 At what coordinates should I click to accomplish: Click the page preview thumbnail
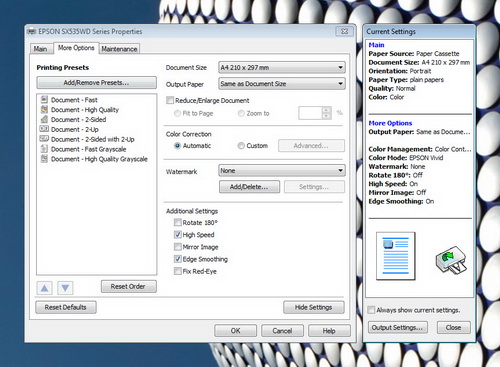coord(396,256)
